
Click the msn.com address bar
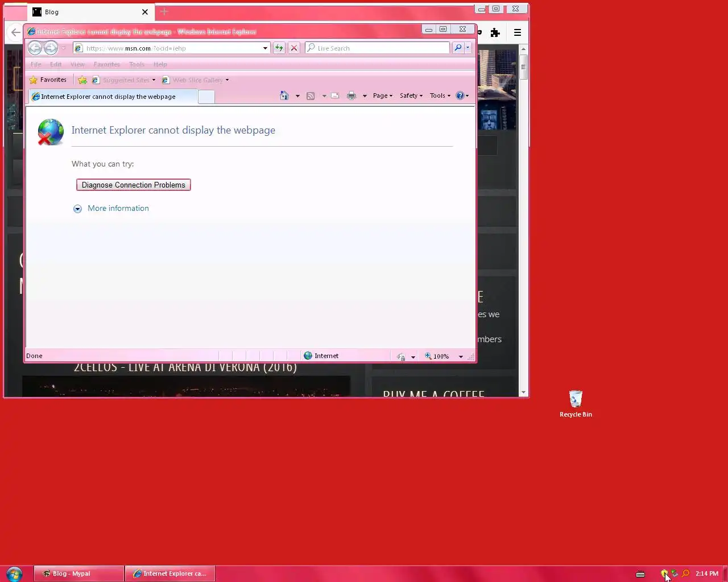click(x=171, y=48)
